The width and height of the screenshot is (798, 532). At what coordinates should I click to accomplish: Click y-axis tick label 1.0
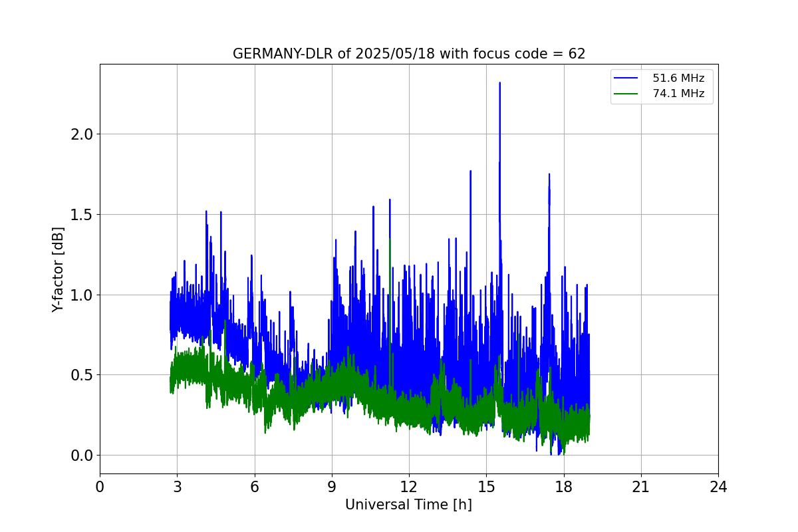(x=82, y=295)
